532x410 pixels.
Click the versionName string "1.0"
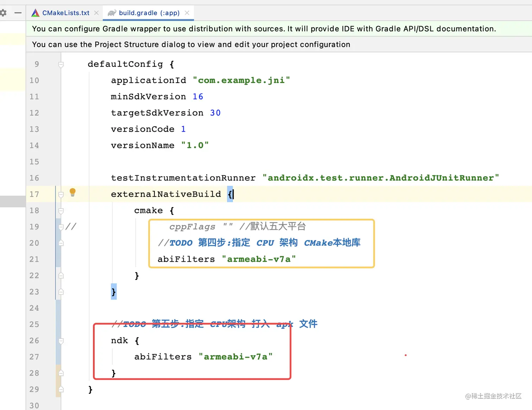195,145
